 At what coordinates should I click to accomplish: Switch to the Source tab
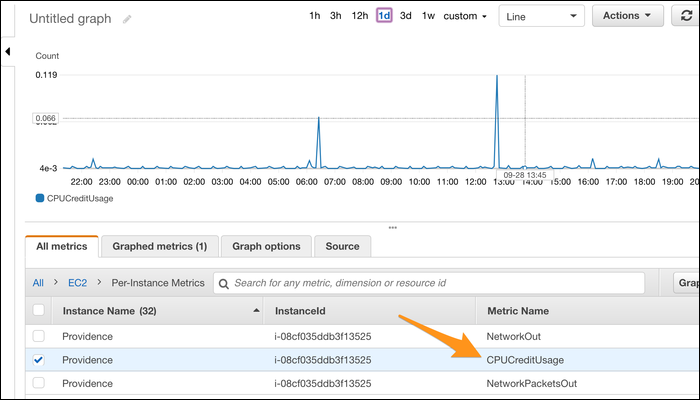(x=342, y=246)
